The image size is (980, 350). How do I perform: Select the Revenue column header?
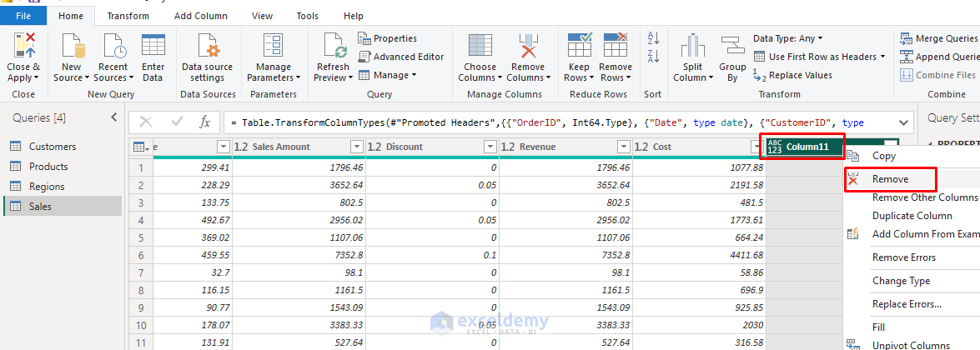565,147
